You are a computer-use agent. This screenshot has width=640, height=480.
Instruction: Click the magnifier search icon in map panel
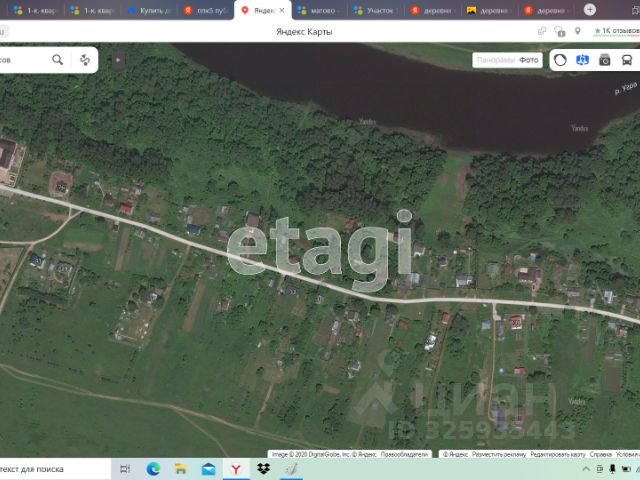58,60
